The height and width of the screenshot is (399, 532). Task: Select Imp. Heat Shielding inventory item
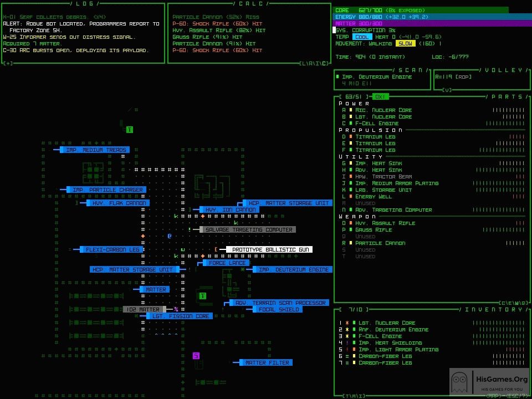pos(432,342)
